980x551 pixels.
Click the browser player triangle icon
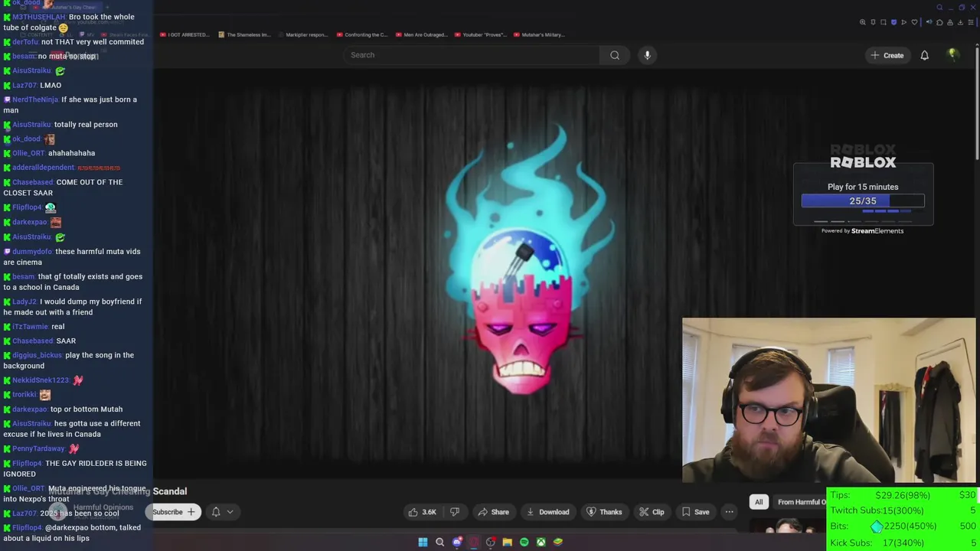(x=903, y=22)
